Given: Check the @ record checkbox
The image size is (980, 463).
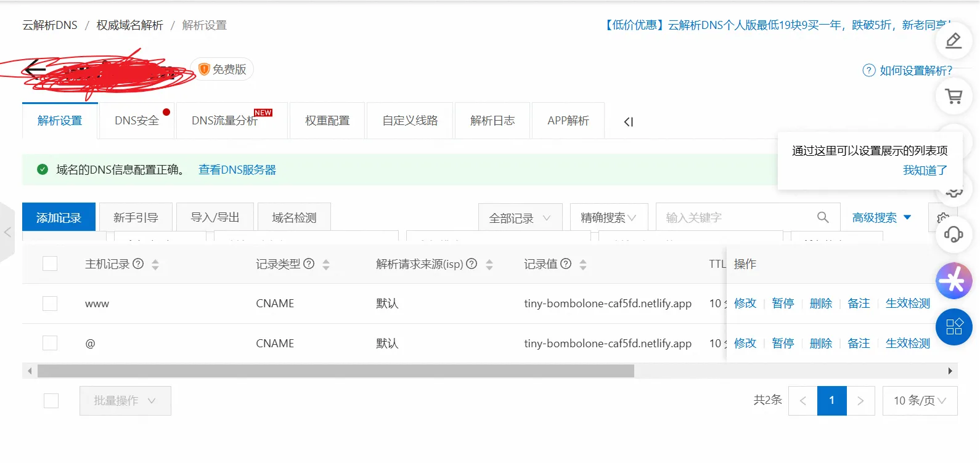Looking at the screenshot, I should click(50, 343).
